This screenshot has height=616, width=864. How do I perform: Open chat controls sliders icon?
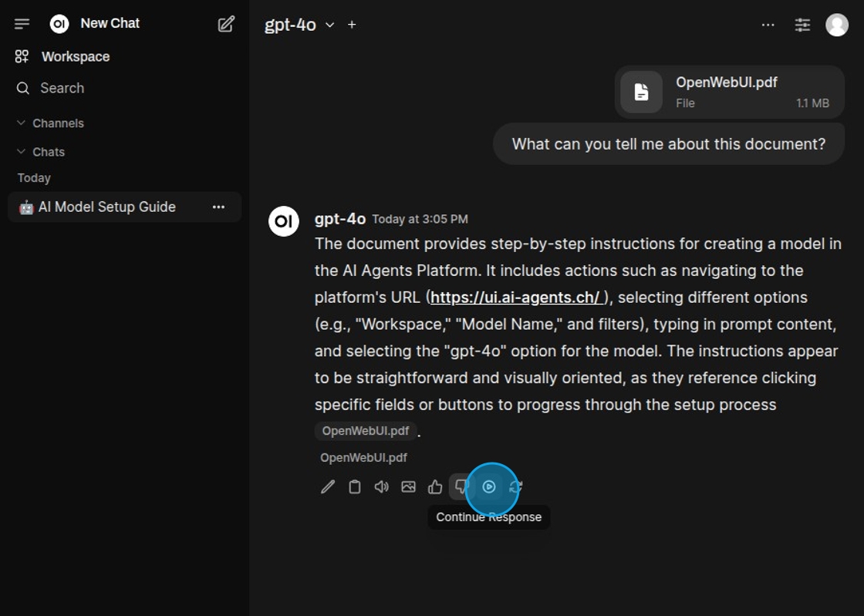[802, 25]
